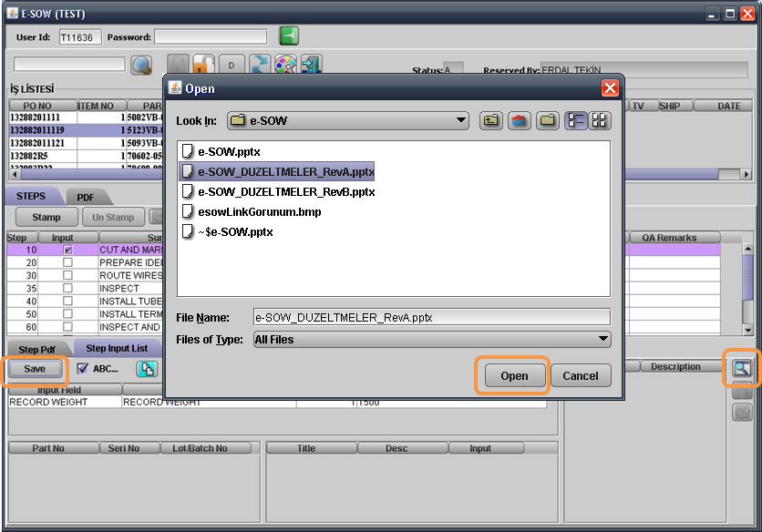Check the Input checkbox for step 50
The width and height of the screenshot is (762, 532).
tap(67, 314)
